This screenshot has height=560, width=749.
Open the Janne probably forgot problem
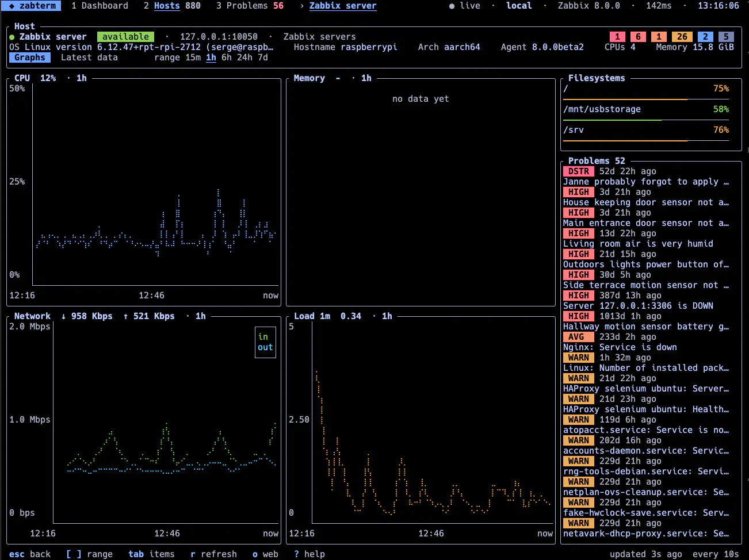(x=646, y=182)
